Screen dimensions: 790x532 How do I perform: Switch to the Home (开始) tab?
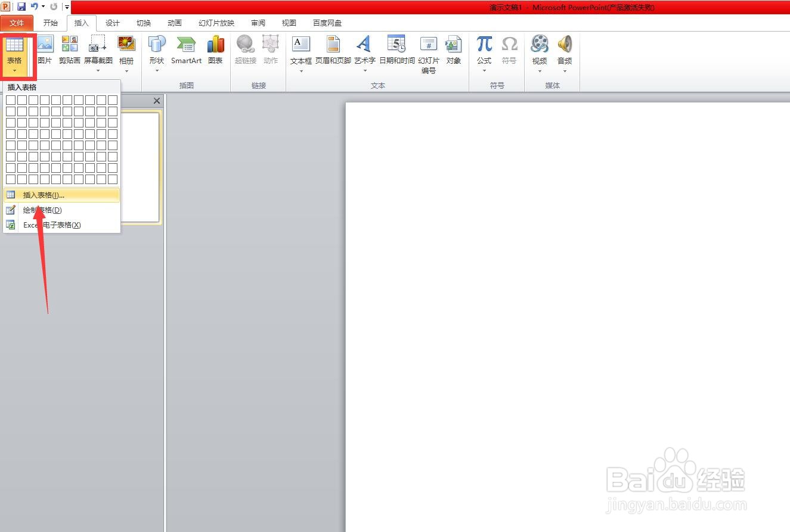(51, 23)
